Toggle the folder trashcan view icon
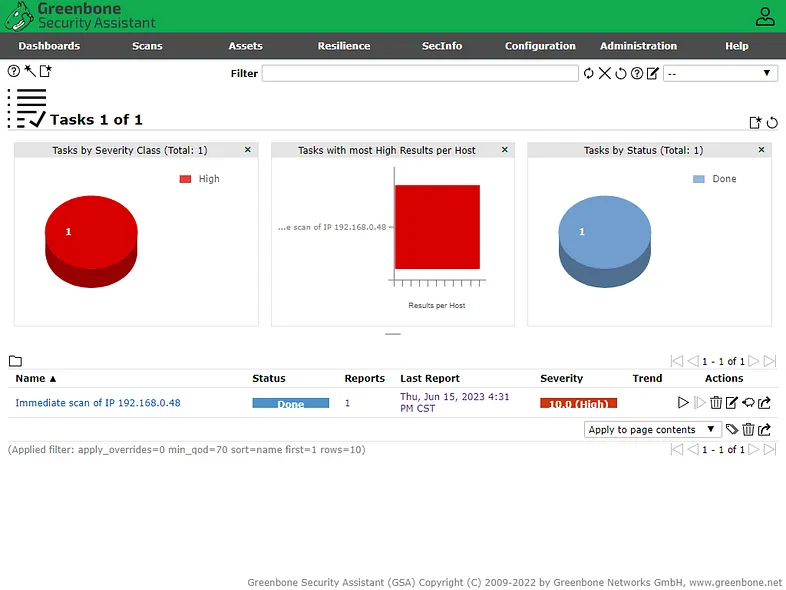The width and height of the screenshot is (786, 590). 16,361
